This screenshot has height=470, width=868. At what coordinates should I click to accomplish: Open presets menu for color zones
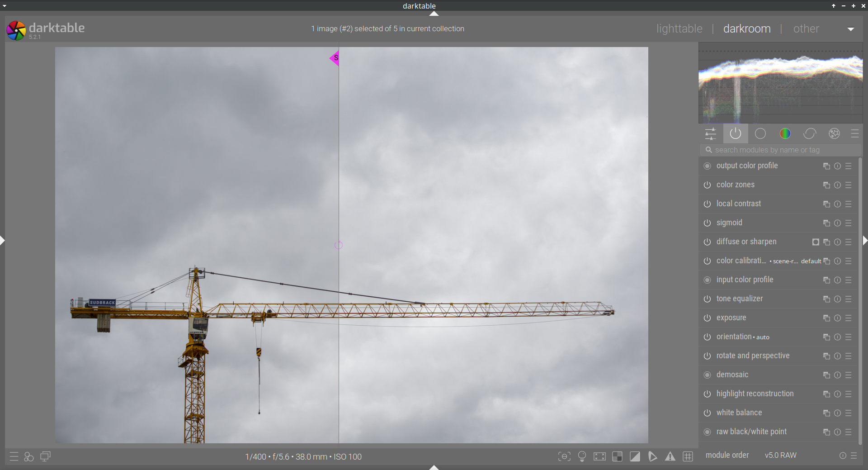coord(849,185)
